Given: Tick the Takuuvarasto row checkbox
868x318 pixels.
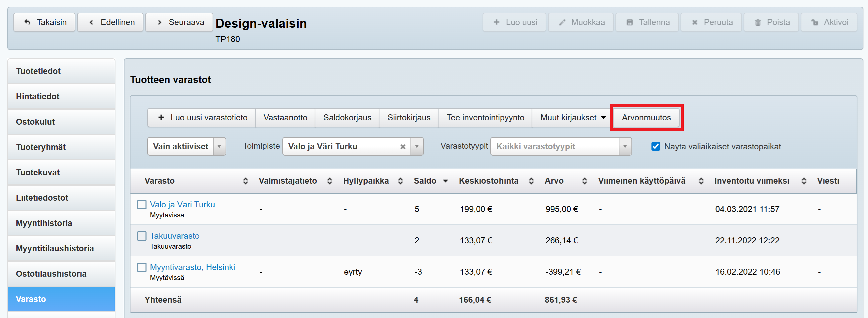Looking at the screenshot, I should [142, 236].
